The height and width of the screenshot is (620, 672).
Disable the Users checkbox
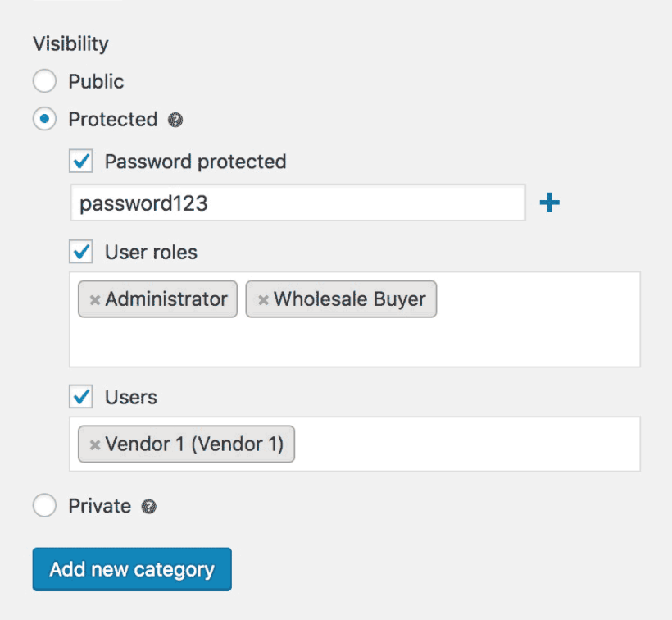coord(81,397)
